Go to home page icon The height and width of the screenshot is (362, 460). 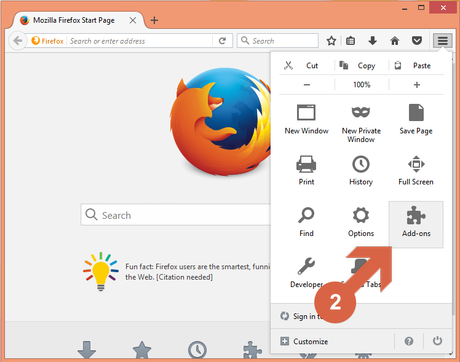click(395, 41)
